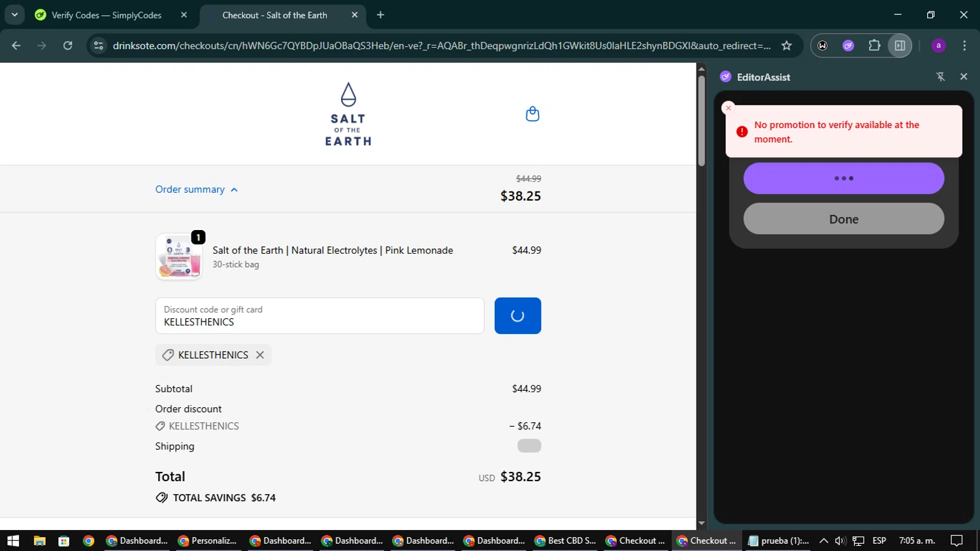
Task: Open the Personaliz... Chrome taskbar window
Action: (207, 541)
